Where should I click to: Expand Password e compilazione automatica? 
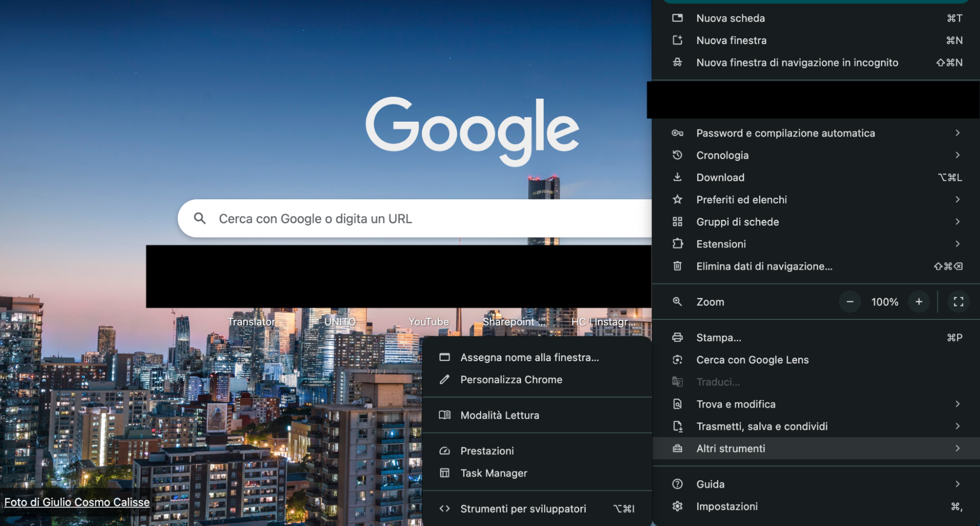(785, 132)
